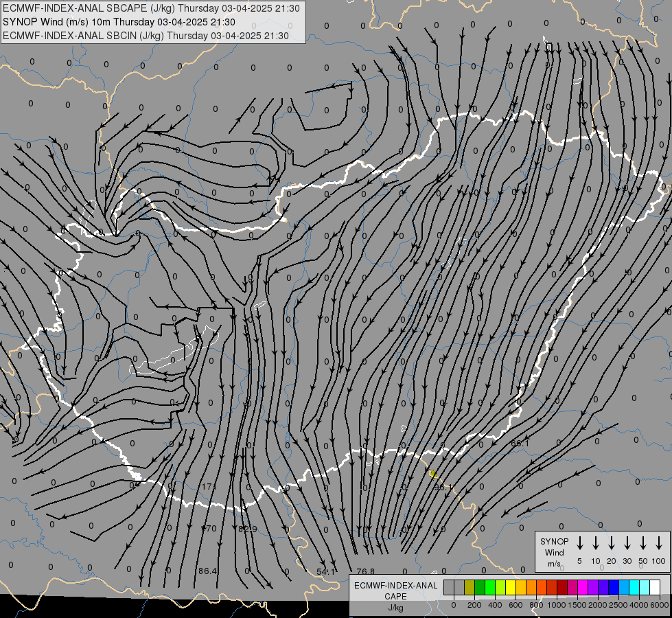Click the wind arrow above 50 in SYNOP legend
The image size is (672, 618).
pos(643,543)
